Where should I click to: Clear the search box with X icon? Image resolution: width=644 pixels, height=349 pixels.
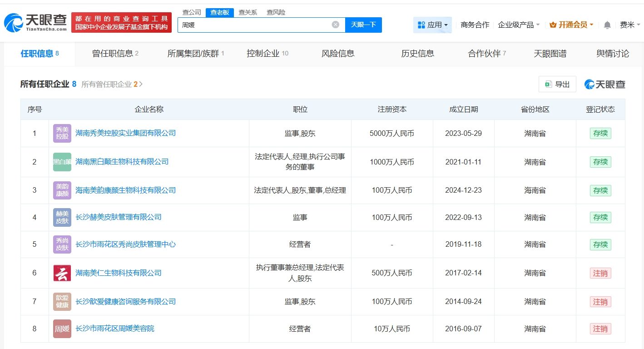coord(335,25)
